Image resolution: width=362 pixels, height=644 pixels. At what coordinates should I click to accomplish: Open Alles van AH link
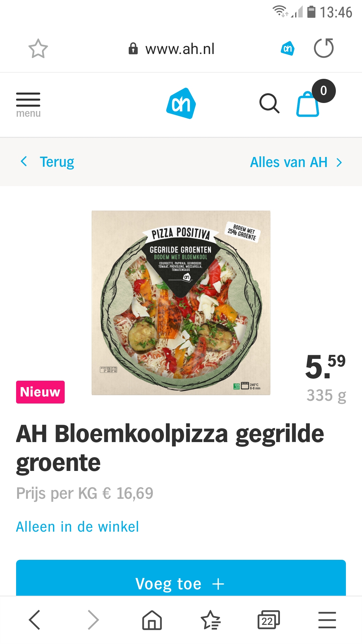click(289, 162)
